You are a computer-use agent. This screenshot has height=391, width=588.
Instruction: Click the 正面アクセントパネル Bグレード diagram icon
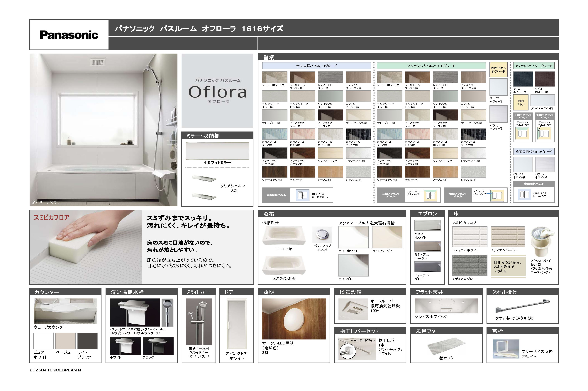[430, 195]
